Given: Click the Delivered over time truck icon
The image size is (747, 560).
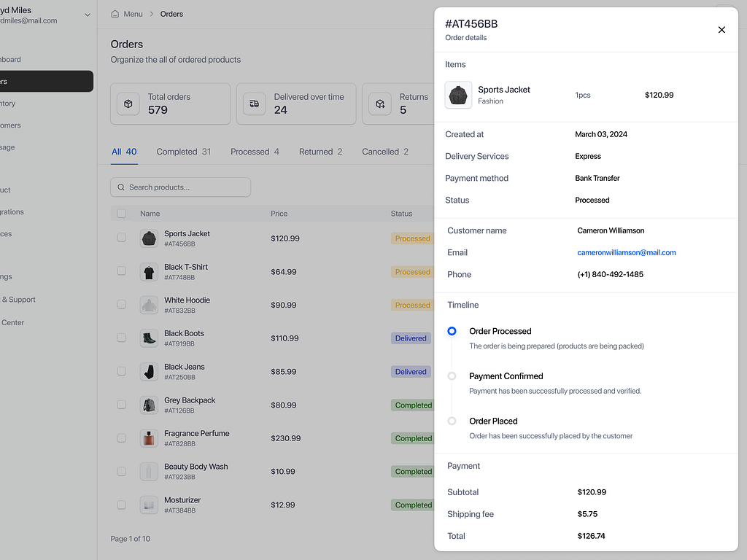Looking at the screenshot, I should point(253,104).
